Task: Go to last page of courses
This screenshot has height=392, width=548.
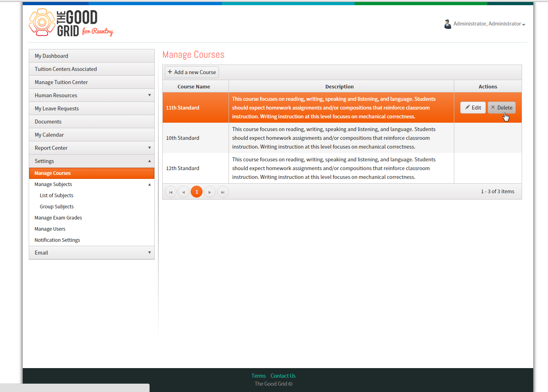Action: click(223, 192)
